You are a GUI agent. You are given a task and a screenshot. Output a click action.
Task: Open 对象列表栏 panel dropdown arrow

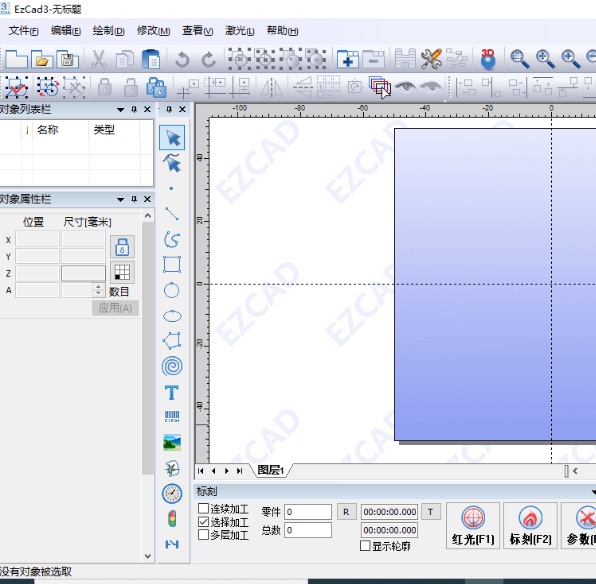click(x=120, y=110)
